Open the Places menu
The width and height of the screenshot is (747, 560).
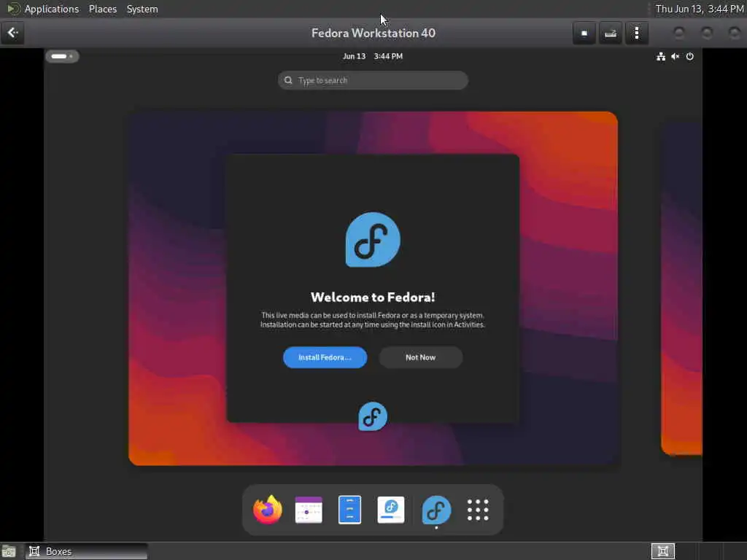tap(102, 9)
